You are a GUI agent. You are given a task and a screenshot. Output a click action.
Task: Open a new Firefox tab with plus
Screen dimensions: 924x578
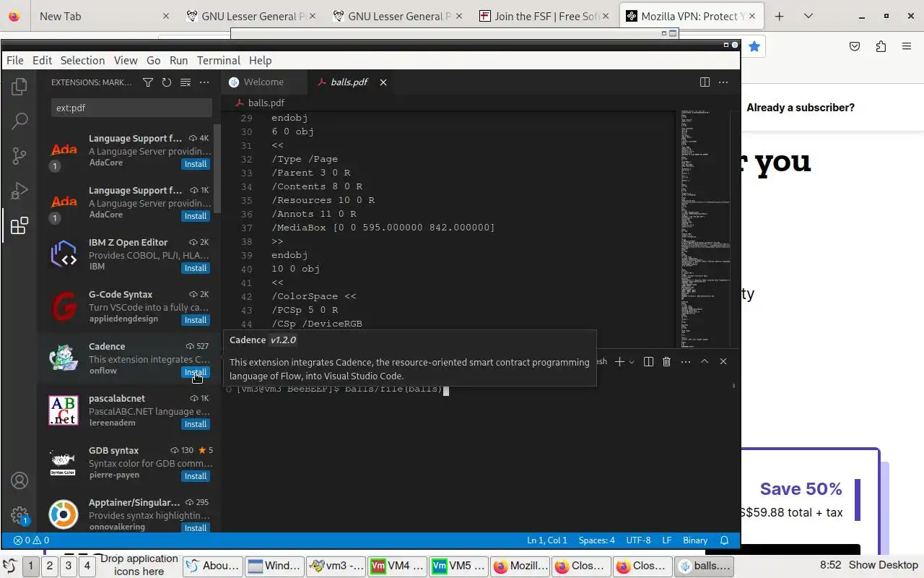(x=779, y=16)
